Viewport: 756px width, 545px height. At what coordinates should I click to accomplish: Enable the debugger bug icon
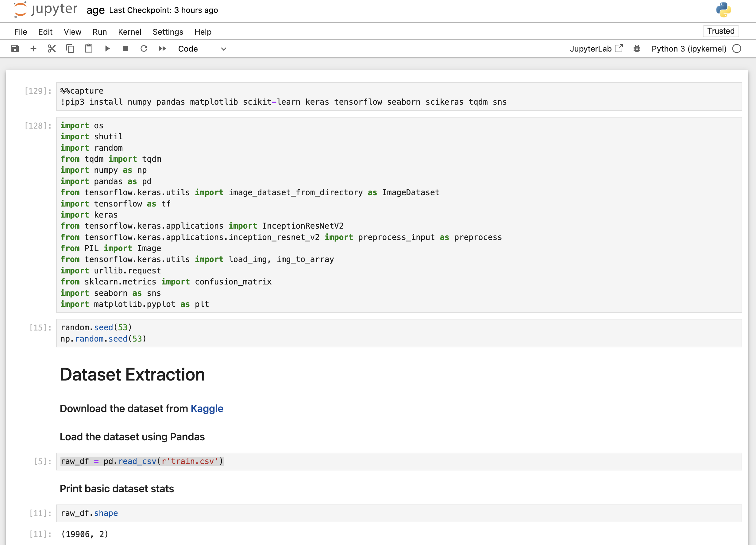[637, 49]
